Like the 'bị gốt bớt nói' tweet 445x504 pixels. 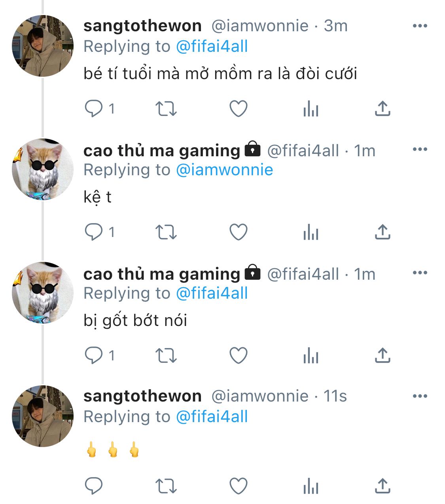239,355
